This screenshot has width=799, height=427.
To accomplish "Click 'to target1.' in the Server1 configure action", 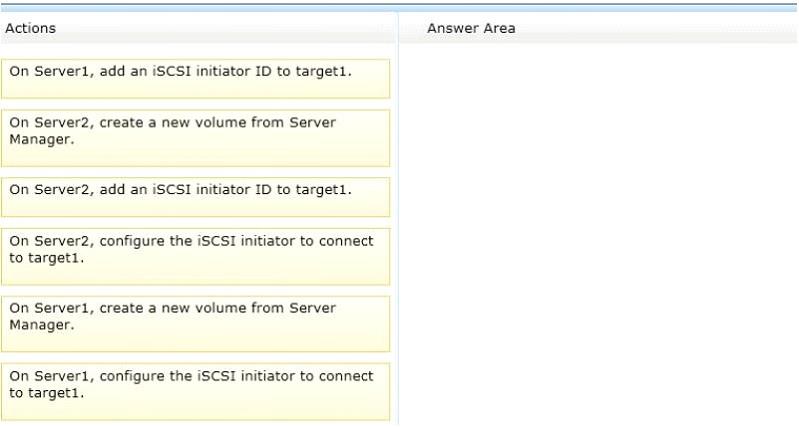I will [x=46, y=393].
